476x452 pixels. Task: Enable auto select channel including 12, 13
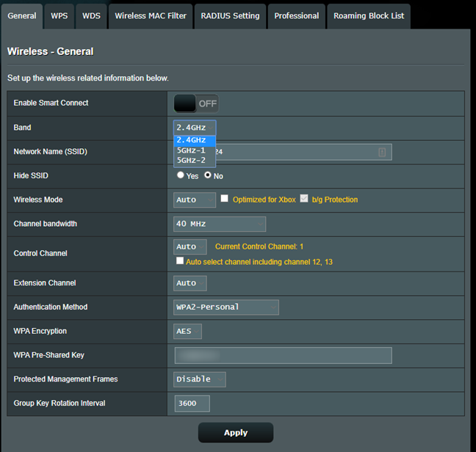click(180, 260)
